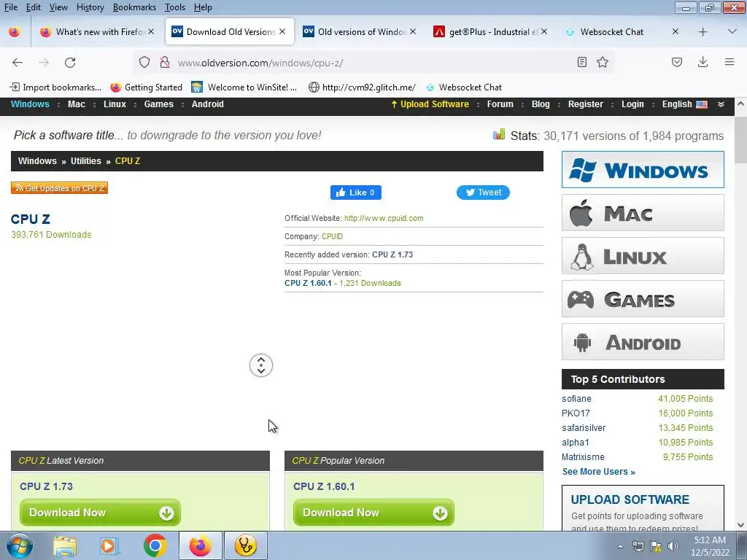The image size is (747, 560).
Task: Click Upload Software link
Action: coord(430,104)
